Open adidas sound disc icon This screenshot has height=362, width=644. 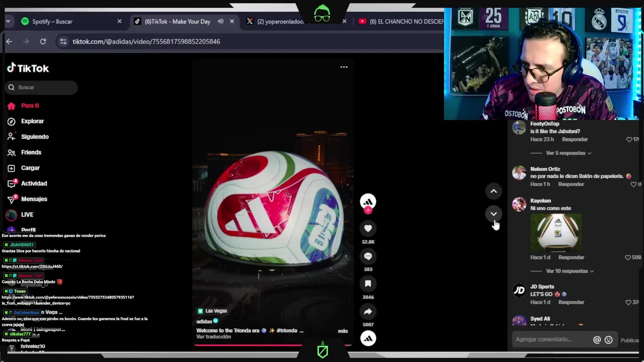point(368,338)
